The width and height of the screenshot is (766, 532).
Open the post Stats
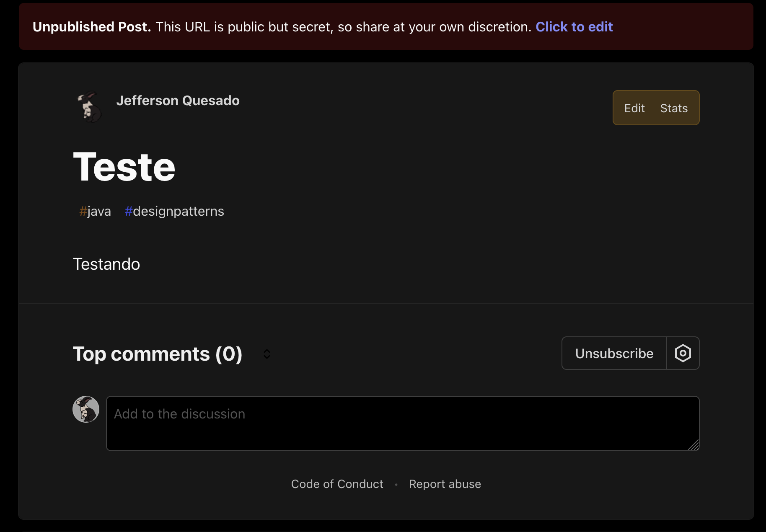click(x=674, y=108)
